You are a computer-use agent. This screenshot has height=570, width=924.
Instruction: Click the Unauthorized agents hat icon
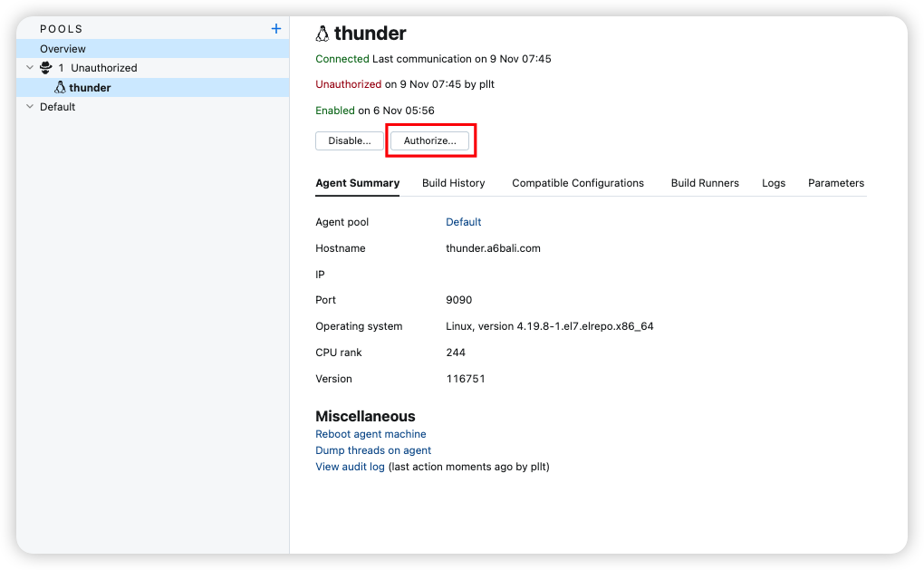[46, 68]
